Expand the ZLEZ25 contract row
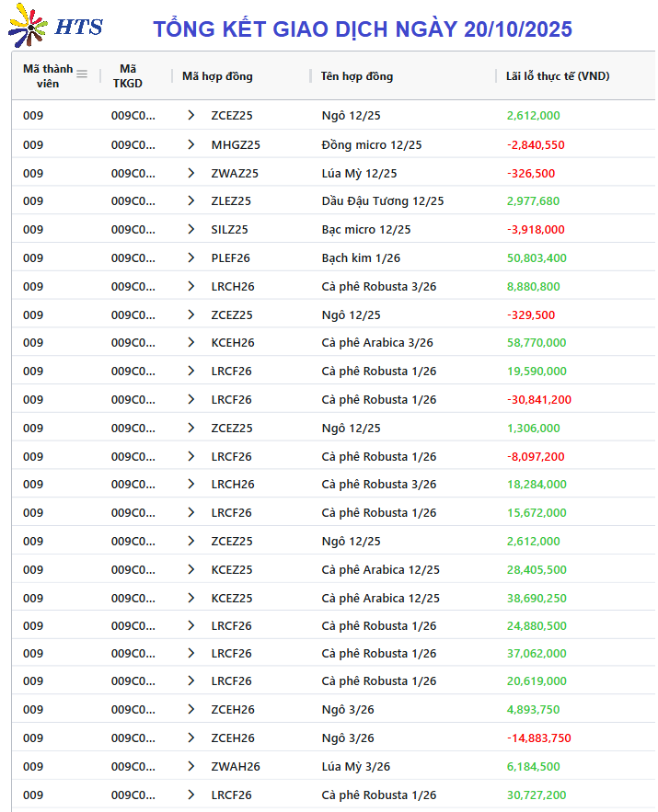This screenshot has width=658, height=812. click(191, 200)
